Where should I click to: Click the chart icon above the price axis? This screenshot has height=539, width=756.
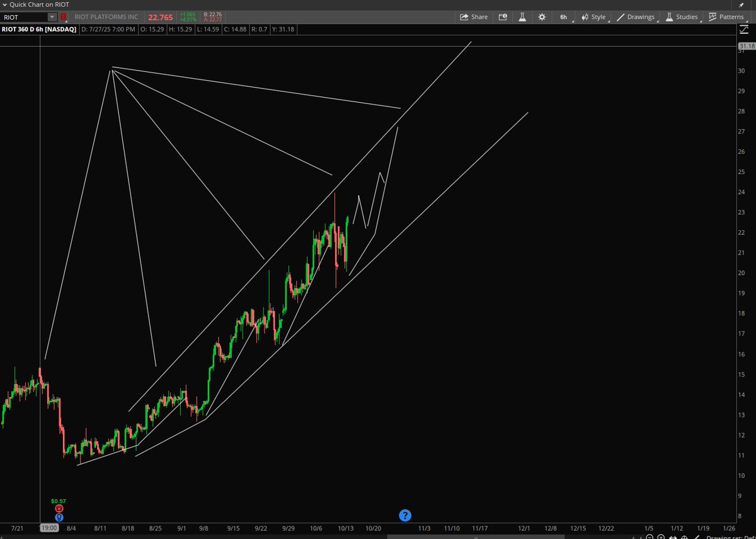click(745, 30)
